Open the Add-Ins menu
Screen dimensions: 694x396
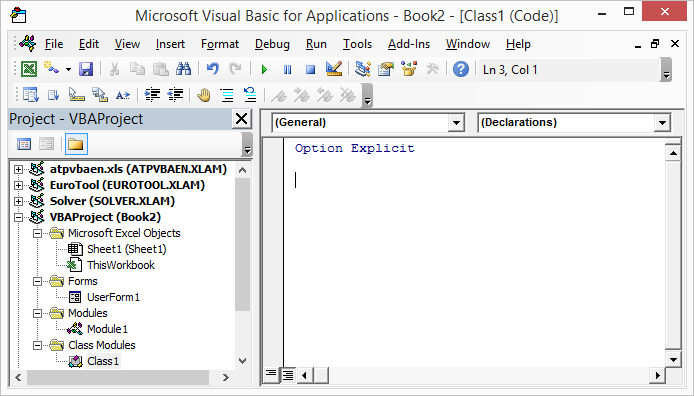[409, 44]
